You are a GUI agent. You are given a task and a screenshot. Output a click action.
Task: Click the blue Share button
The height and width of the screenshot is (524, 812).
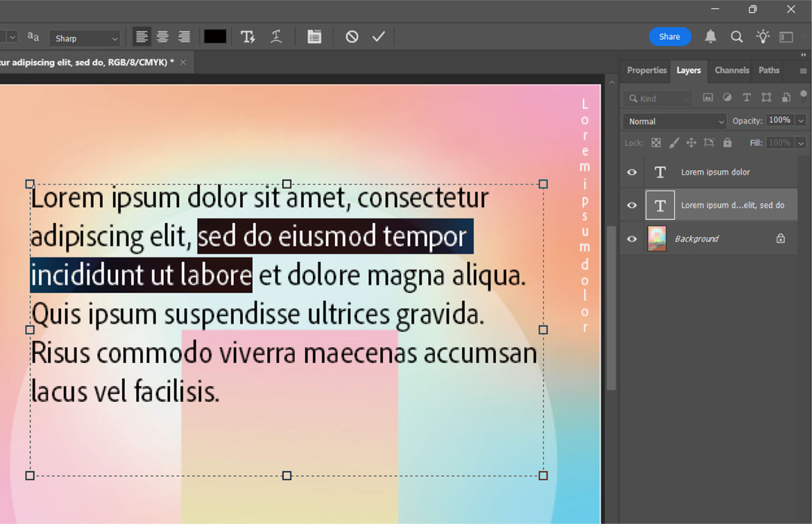point(670,37)
